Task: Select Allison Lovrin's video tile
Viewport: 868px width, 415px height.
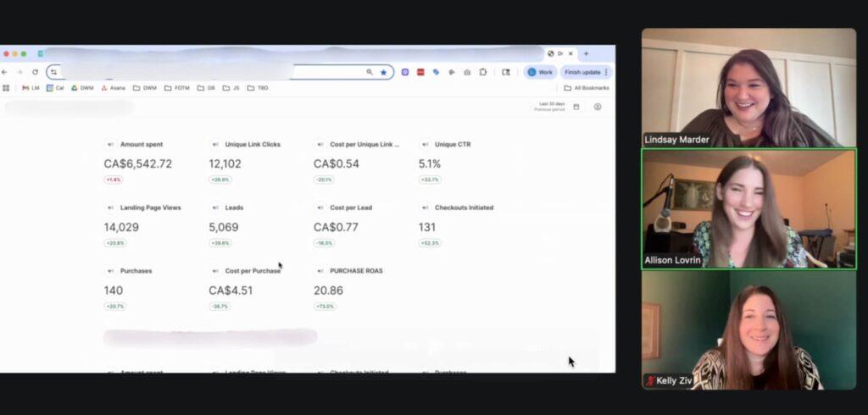Action: pos(748,209)
